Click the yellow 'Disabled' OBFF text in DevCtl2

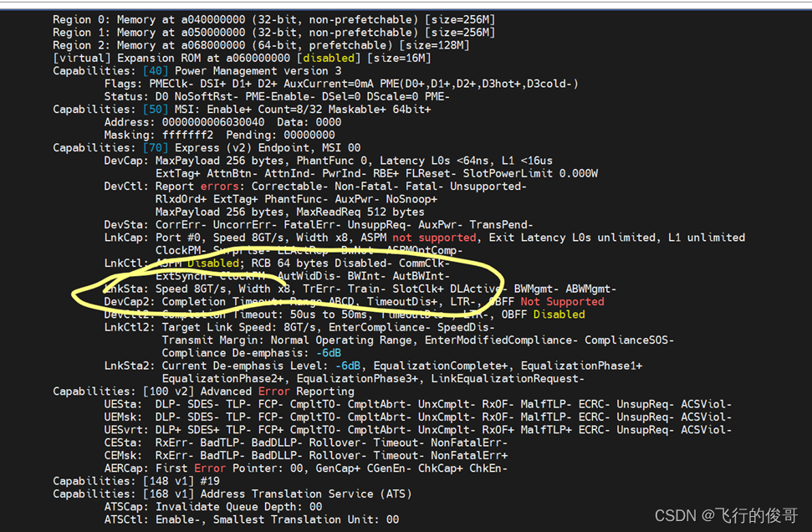559,315
